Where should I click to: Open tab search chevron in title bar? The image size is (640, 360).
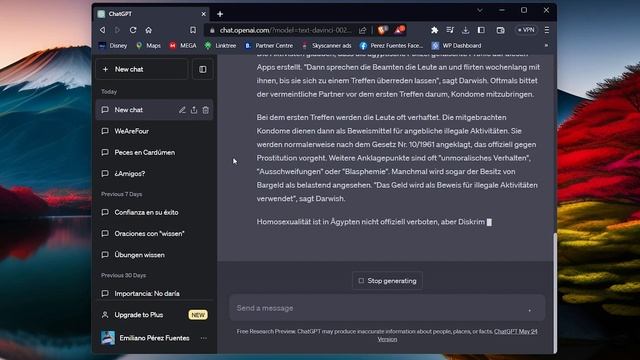click(480, 10)
